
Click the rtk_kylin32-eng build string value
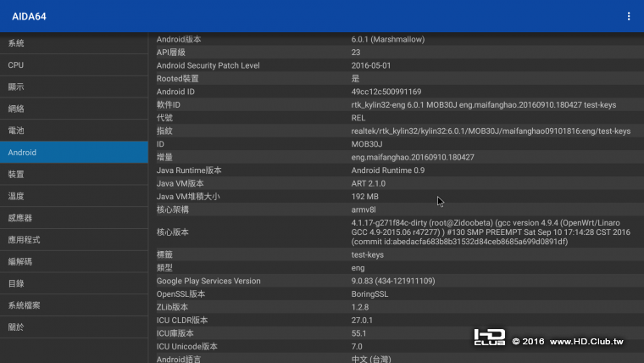click(483, 105)
